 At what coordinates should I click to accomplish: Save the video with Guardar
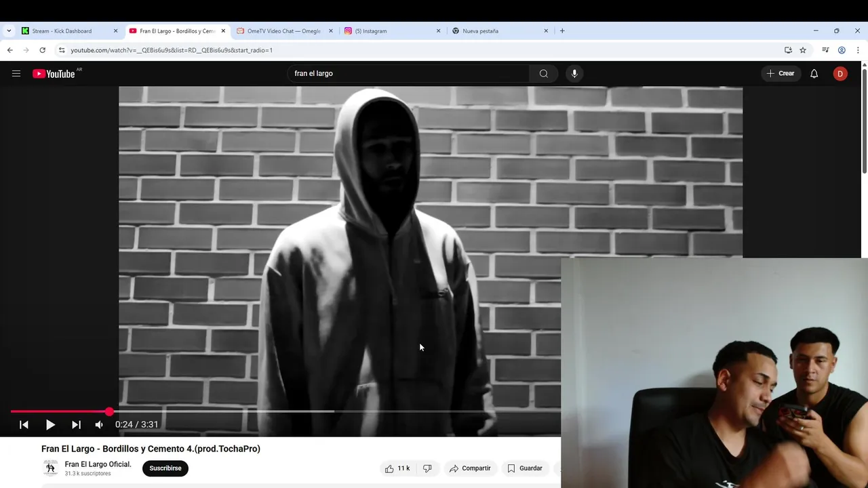[525, 468]
